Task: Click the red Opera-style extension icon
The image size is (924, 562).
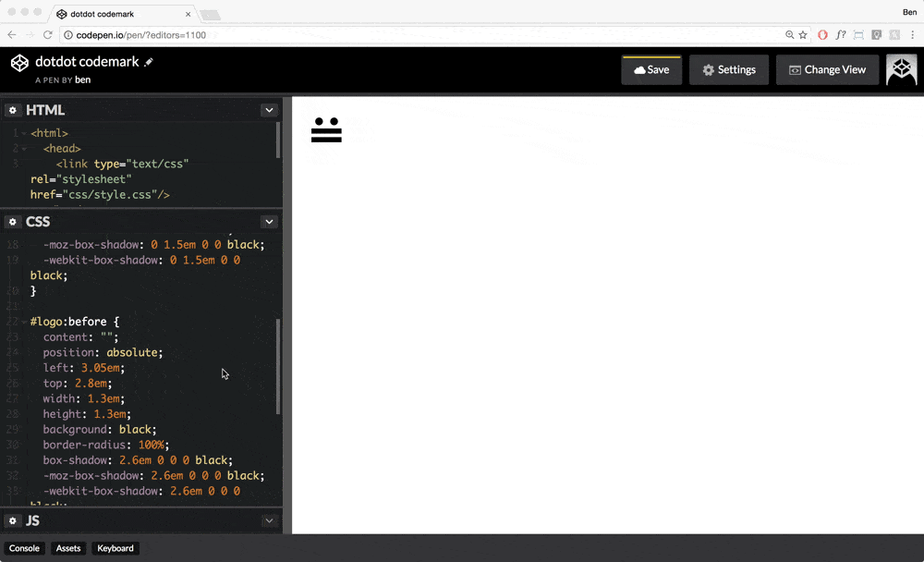Action: pos(822,35)
